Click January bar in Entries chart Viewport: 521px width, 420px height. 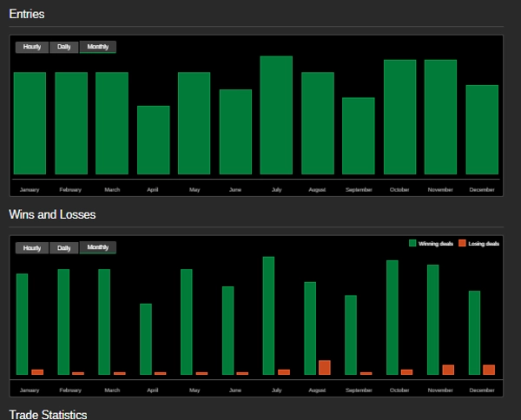pos(30,123)
